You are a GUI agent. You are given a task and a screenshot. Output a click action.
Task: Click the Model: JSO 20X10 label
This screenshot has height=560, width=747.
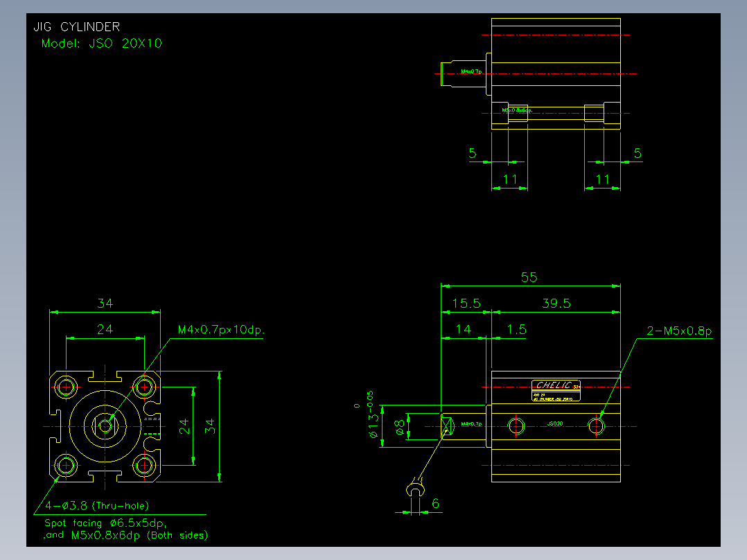point(101,44)
